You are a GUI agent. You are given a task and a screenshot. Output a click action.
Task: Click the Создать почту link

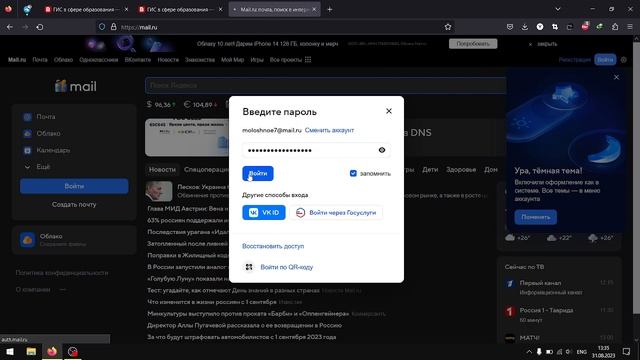click(74, 204)
